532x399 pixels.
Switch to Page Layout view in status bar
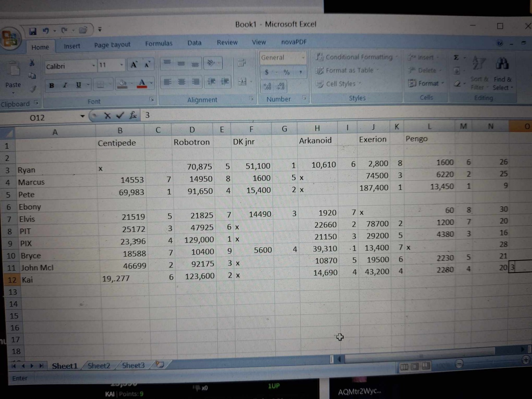(415, 367)
